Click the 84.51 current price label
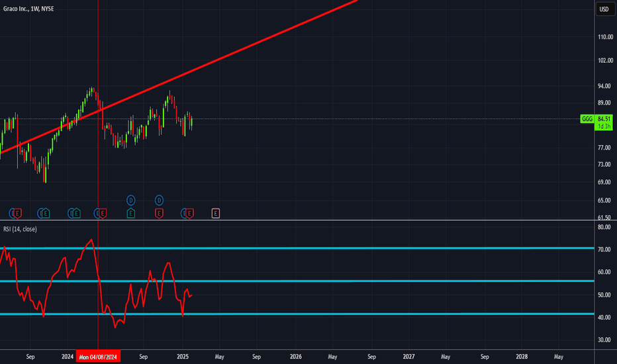This screenshot has width=617, height=364. tap(604, 119)
